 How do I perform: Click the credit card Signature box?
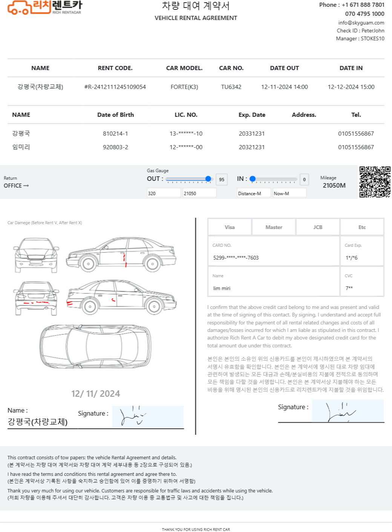[348, 411]
